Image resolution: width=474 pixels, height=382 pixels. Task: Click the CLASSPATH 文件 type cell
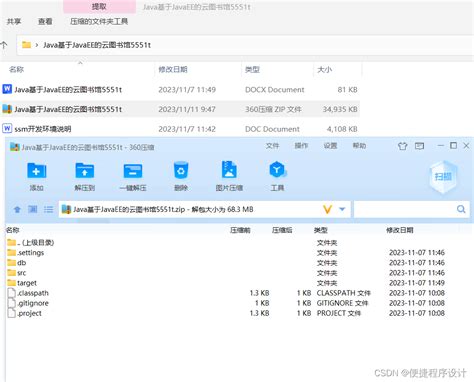(x=344, y=293)
